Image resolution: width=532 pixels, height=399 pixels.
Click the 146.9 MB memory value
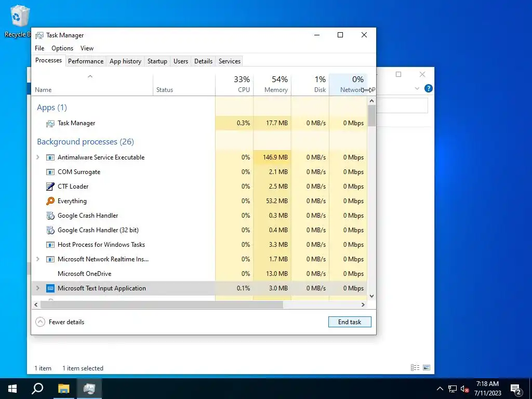click(275, 157)
